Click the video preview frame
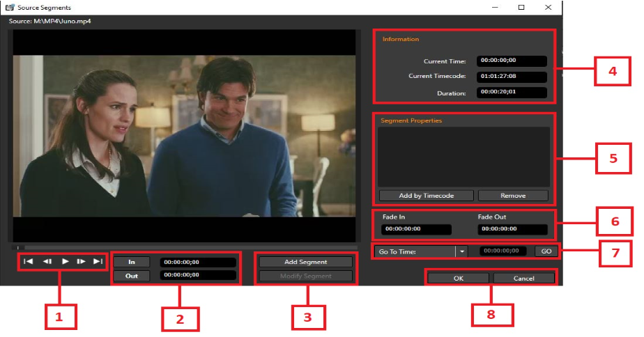 pos(185,136)
